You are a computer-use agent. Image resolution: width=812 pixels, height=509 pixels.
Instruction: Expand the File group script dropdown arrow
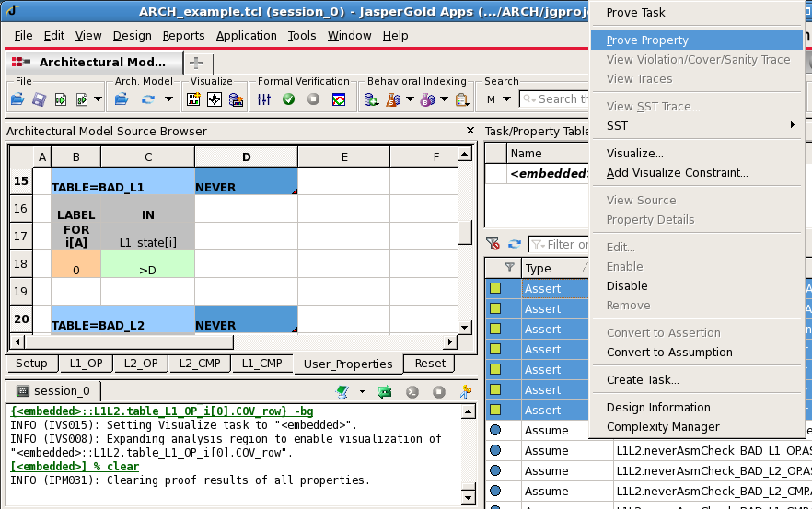click(x=98, y=98)
